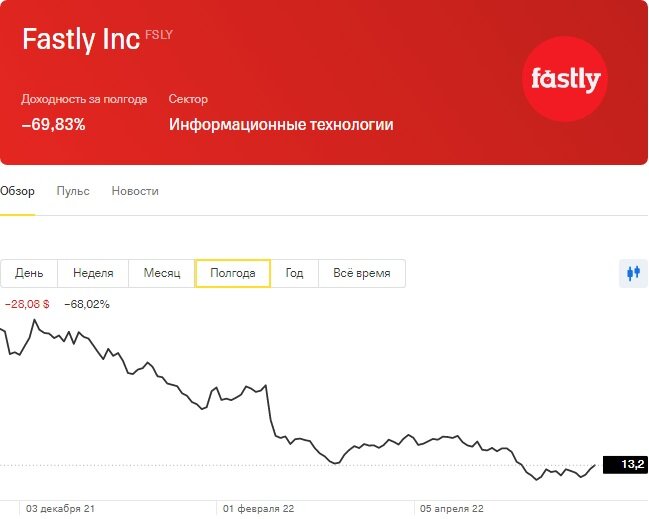Click the 05 апреля 22 date marker
Screen dimensions: 649x519
pos(452,509)
